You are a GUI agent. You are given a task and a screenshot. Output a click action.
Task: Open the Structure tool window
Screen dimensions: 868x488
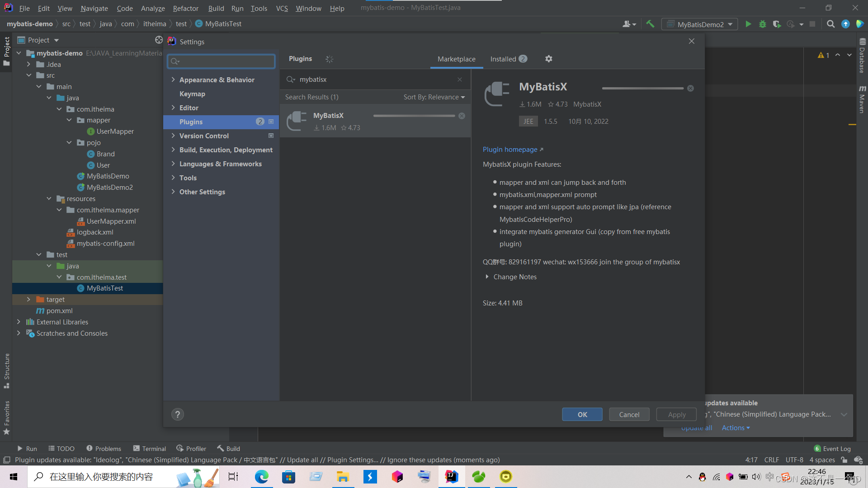7,371
